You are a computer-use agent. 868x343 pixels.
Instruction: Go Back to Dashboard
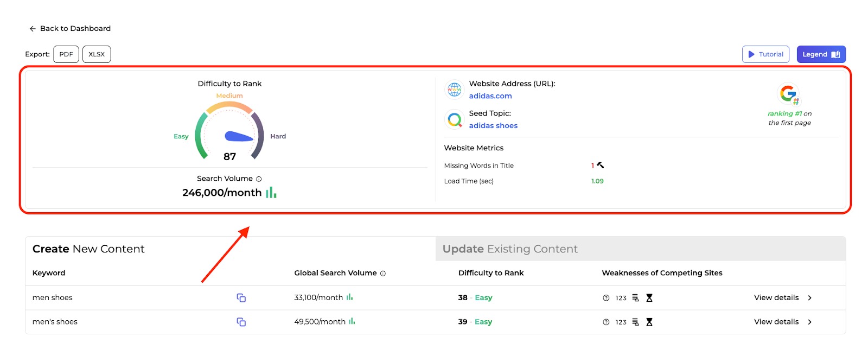tap(70, 29)
